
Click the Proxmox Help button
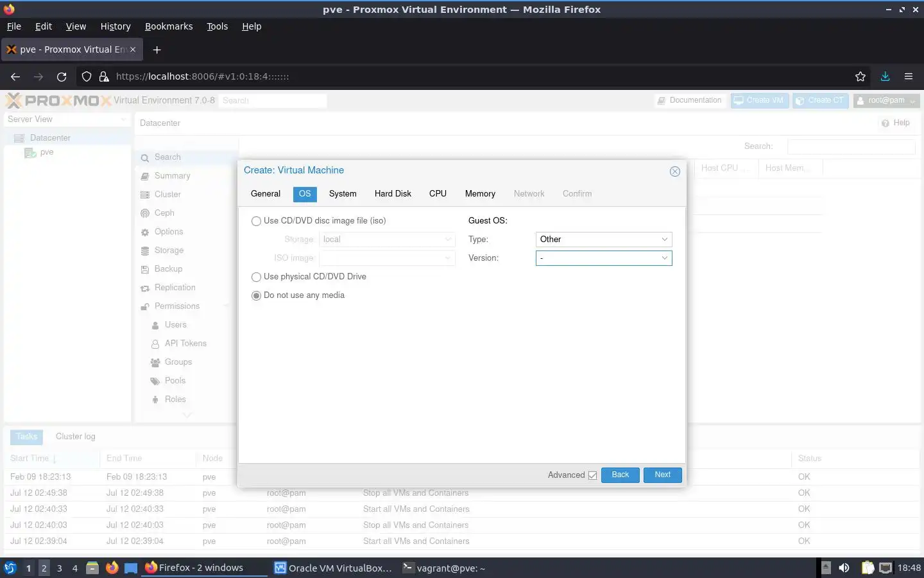point(896,123)
